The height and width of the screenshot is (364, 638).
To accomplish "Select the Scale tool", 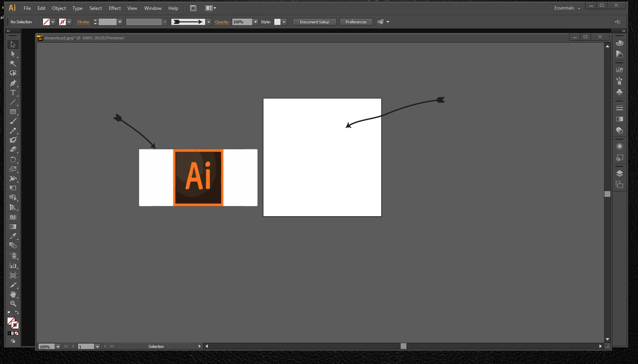I will 13,169.
